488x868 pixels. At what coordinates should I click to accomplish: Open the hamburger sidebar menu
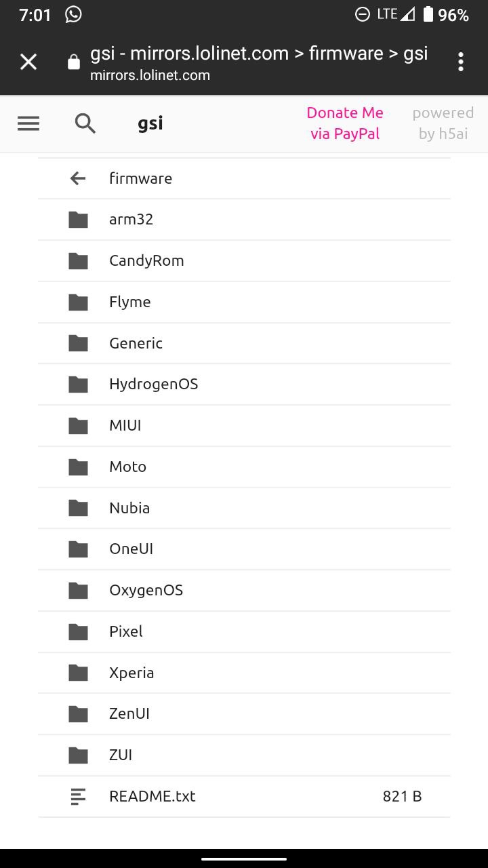[x=28, y=123]
